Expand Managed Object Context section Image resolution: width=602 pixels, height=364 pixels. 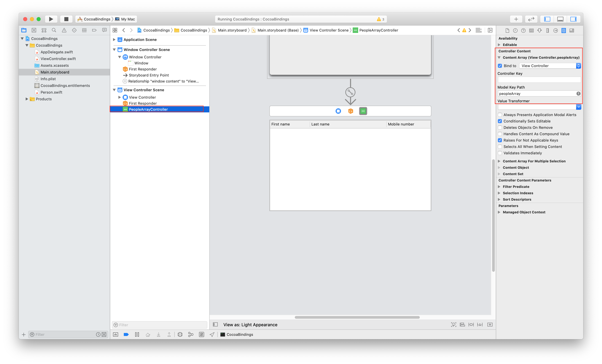coord(499,212)
